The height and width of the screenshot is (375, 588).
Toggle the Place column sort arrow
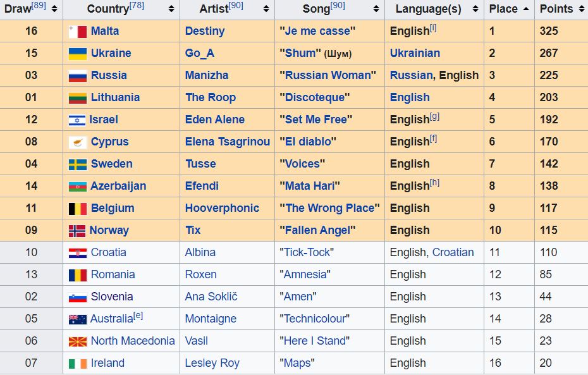526,9
